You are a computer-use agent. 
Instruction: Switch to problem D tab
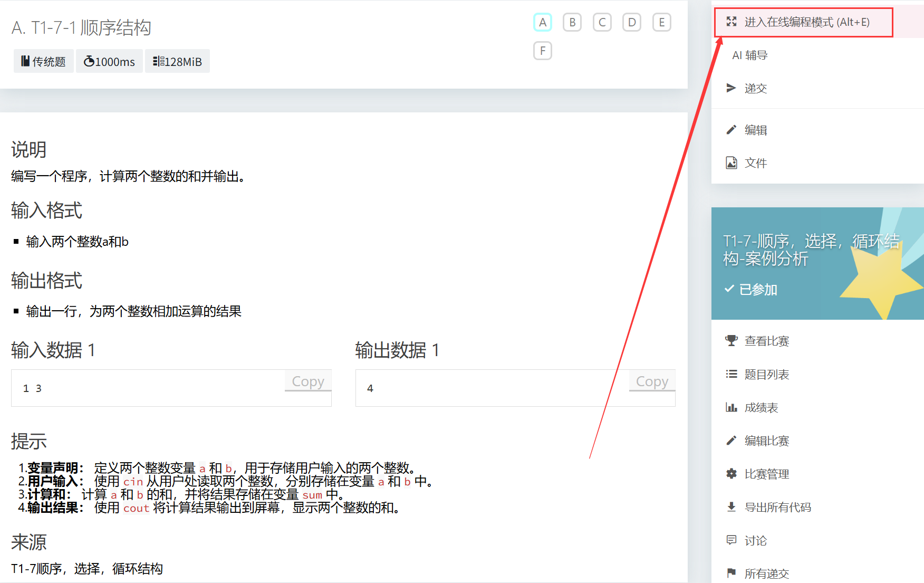tap(632, 22)
